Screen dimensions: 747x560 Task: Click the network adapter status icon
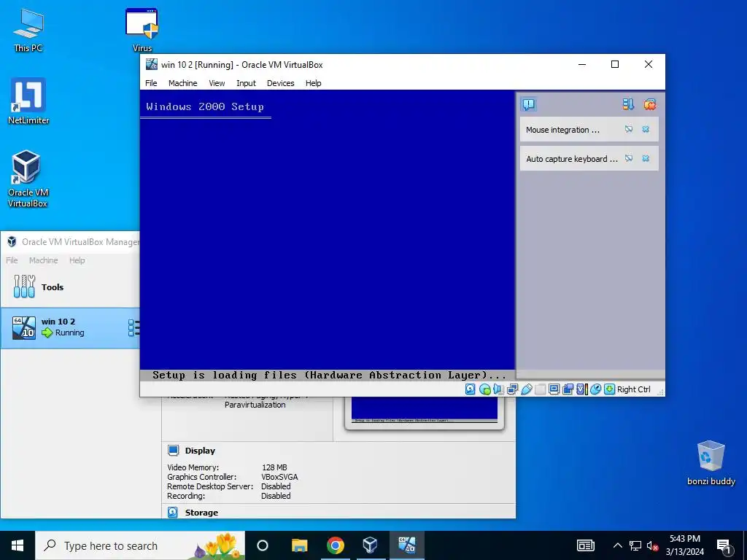512,389
